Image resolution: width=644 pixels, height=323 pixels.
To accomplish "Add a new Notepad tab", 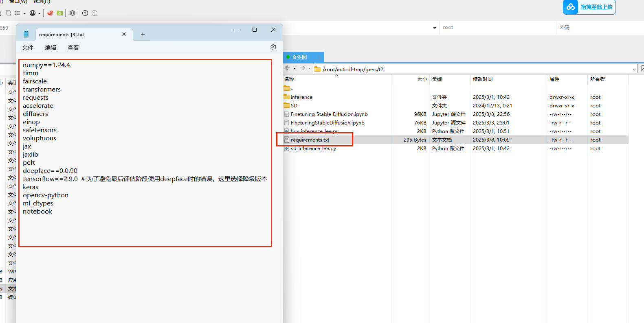I will (x=143, y=35).
